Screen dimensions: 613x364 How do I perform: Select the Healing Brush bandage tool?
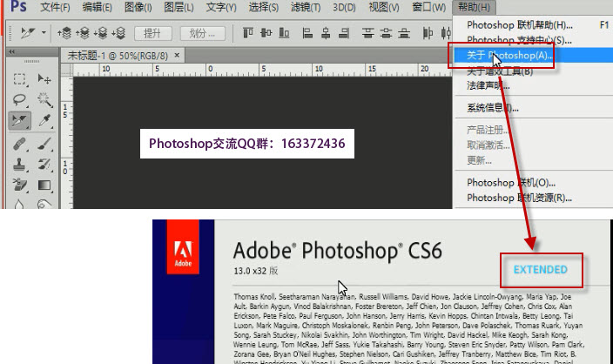[19, 144]
